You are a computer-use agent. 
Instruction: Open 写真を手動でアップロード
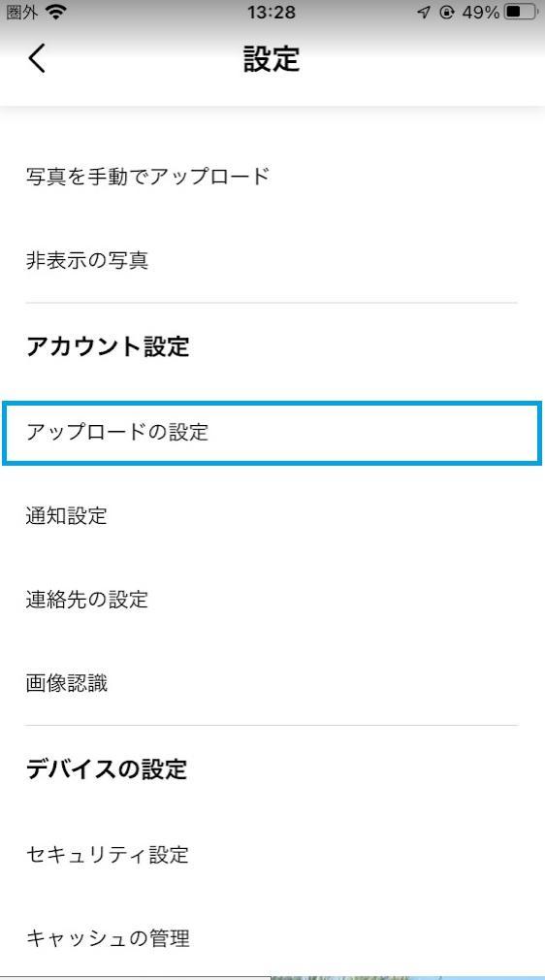pyautogui.click(x=272, y=177)
